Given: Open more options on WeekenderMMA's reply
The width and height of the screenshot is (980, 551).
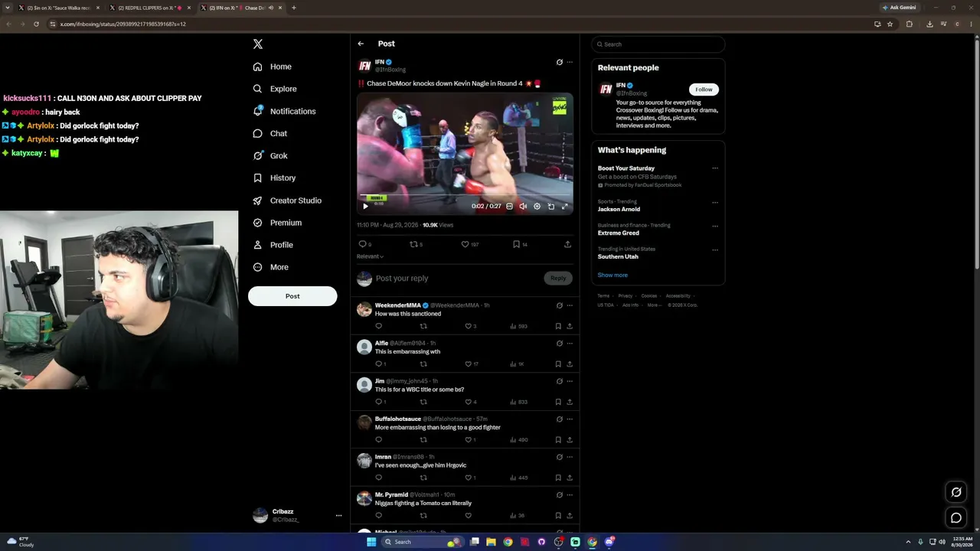Looking at the screenshot, I should 570,305.
